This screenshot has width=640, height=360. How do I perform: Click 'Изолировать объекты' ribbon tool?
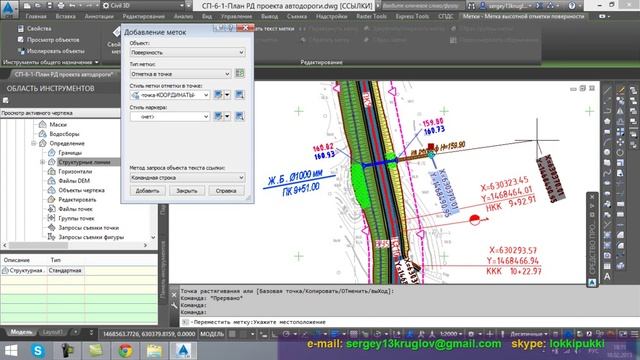[51, 51]
